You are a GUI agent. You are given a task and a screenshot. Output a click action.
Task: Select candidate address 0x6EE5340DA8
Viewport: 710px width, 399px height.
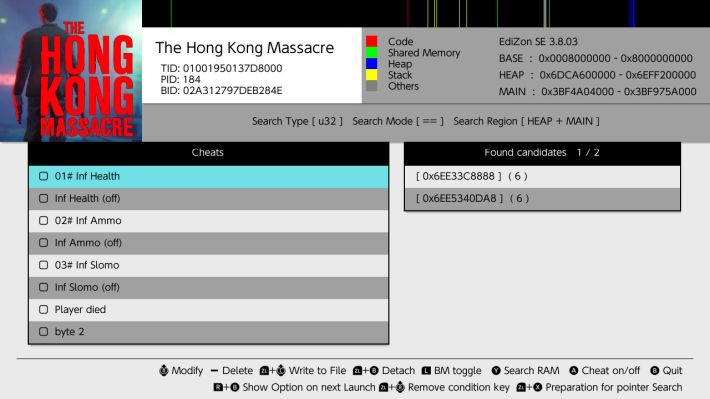click(x=542, y=198)
